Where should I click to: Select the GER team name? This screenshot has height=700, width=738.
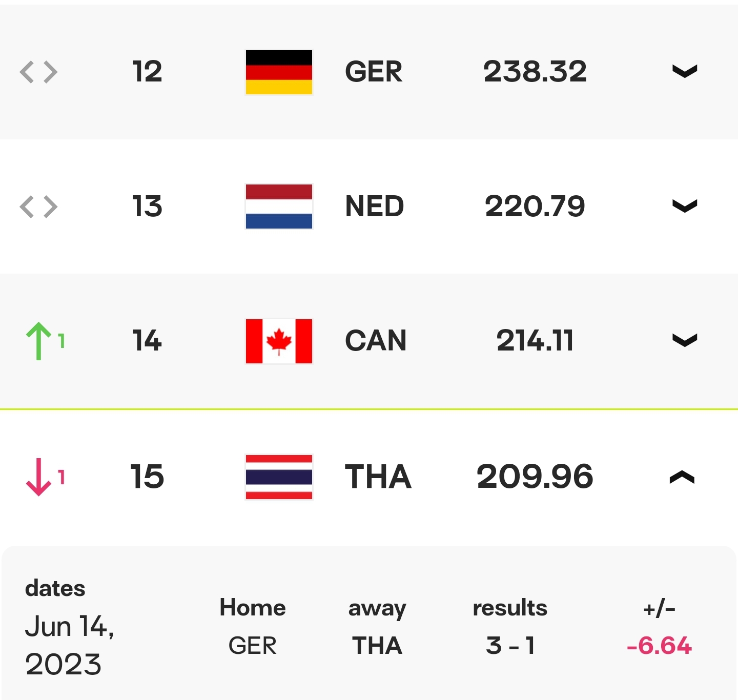tap(374, 71)
